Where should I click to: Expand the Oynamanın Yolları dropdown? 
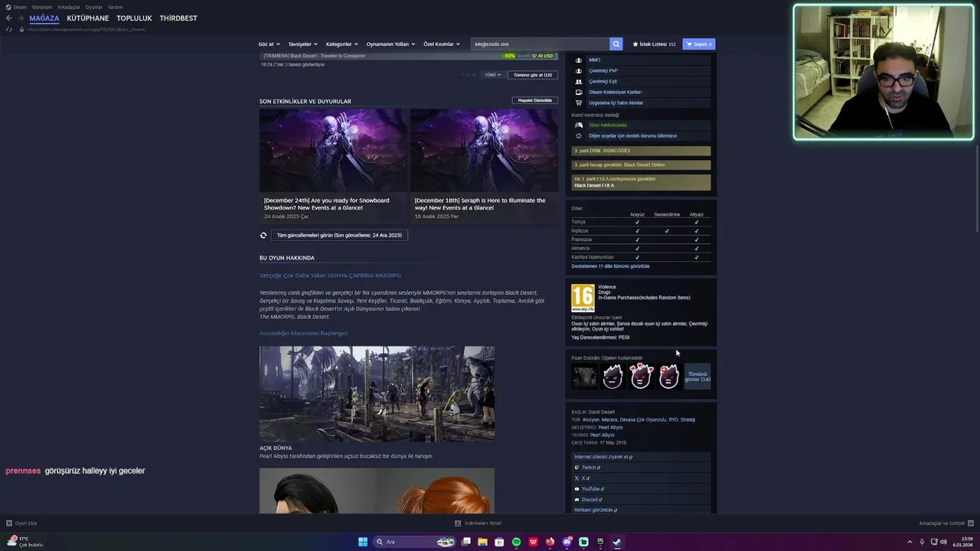click(x=390, y=44)
